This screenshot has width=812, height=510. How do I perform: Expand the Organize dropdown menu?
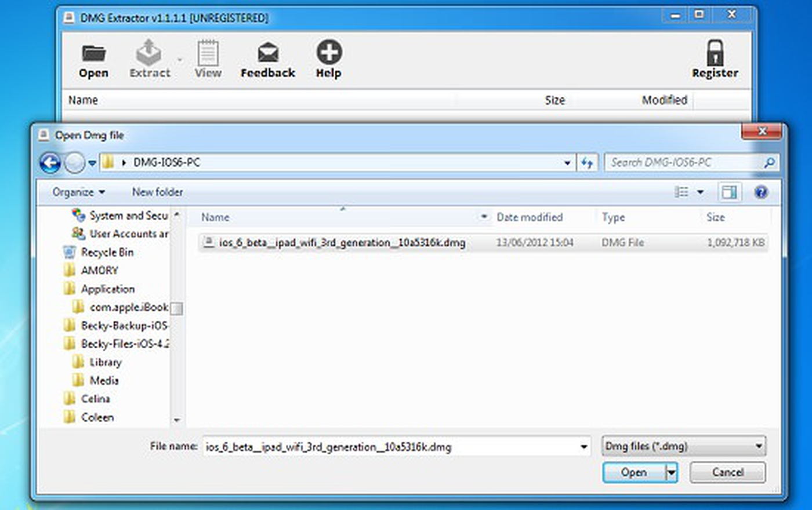78,192
